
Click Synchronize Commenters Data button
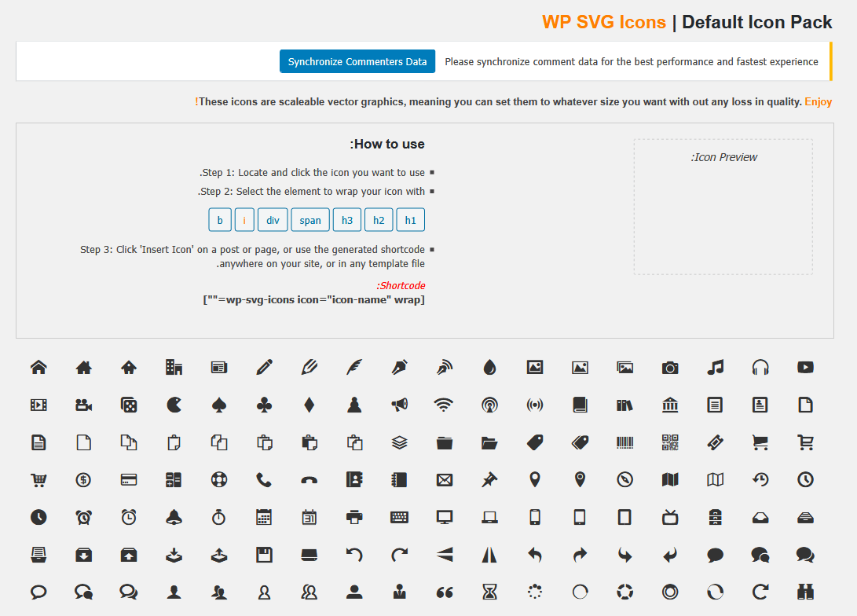(357, 61)
